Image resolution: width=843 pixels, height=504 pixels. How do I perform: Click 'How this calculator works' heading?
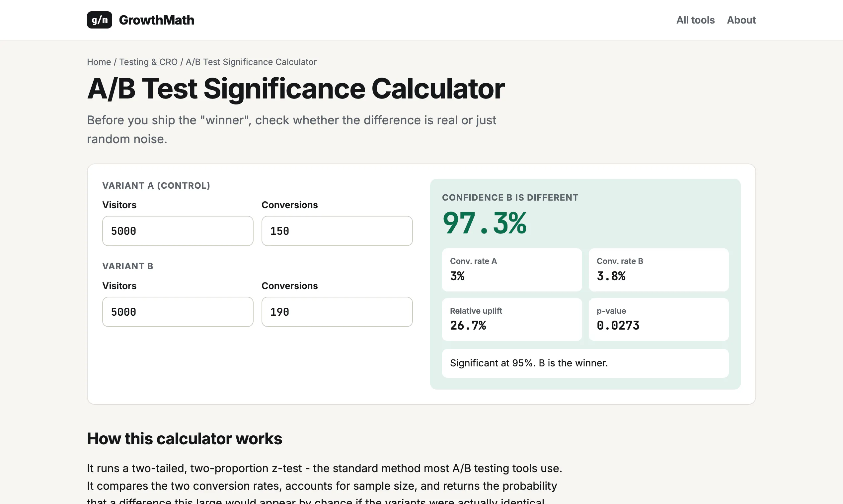[185, 438]
